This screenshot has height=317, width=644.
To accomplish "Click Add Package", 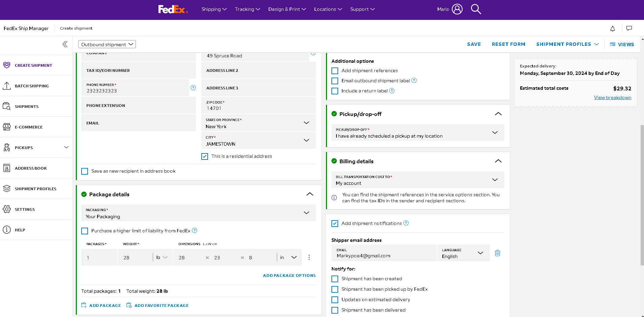I will (x=101, y=306).
